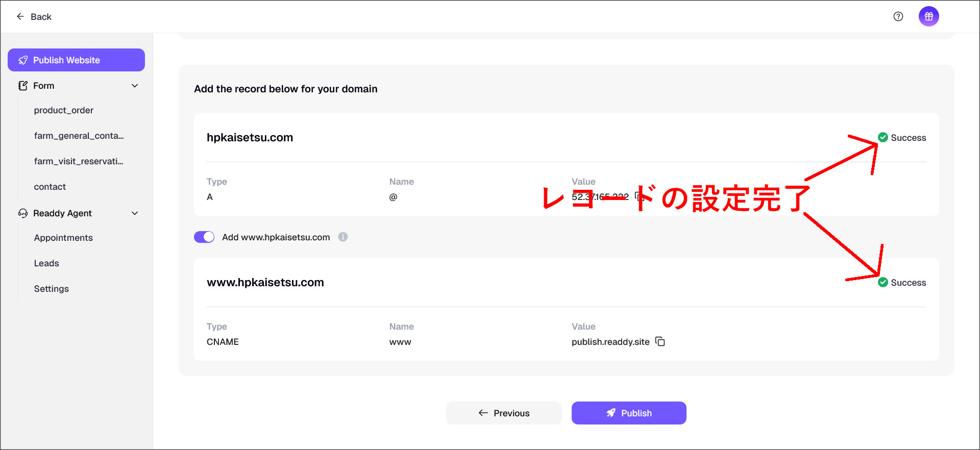The width and height of the screenshot is (980, 450).
Task: Click the green Success checkmark for hpkaisetsu.com
Action: pos(883,137)
